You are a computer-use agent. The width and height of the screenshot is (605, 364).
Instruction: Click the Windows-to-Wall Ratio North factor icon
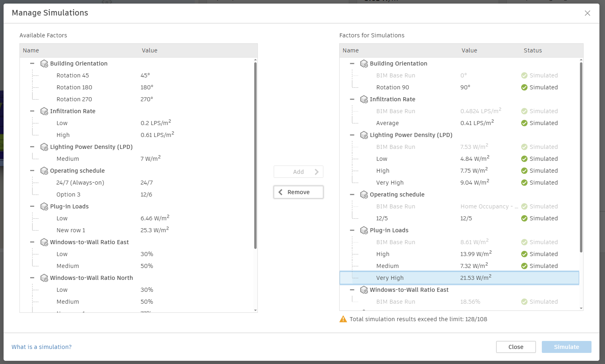coord(44,278)
